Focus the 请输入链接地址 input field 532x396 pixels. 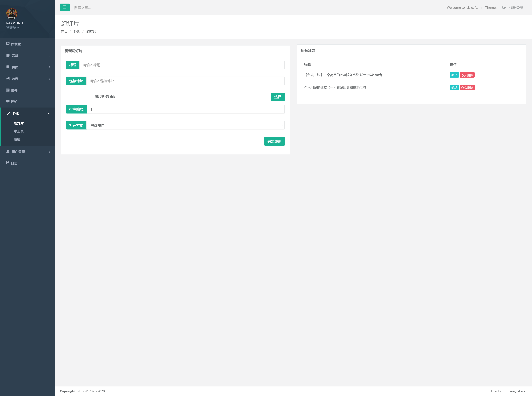(x=185, y=81)
